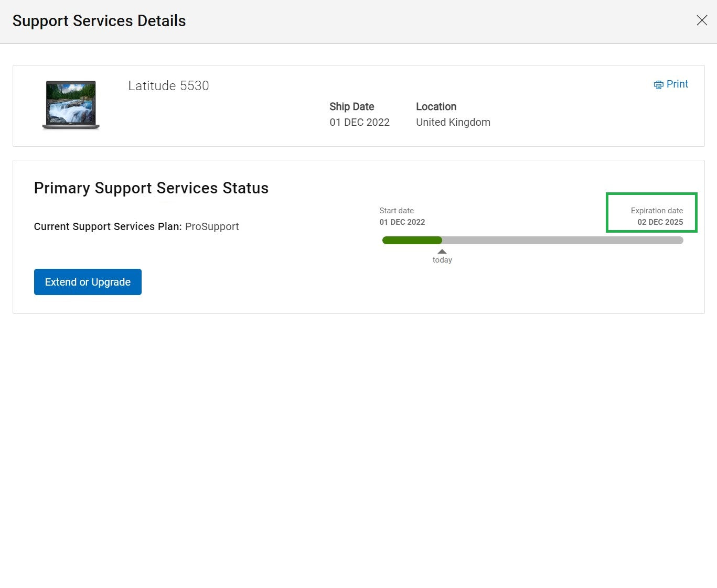Click the Latitude 5530 laptop image

71,105
